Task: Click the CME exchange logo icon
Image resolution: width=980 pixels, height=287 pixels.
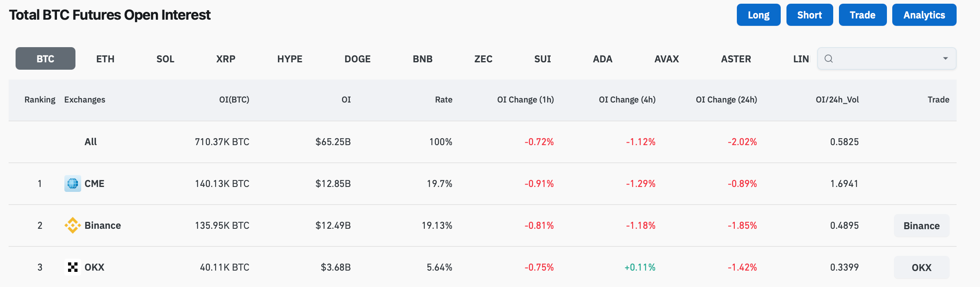Action: click(x=73, y=184)
